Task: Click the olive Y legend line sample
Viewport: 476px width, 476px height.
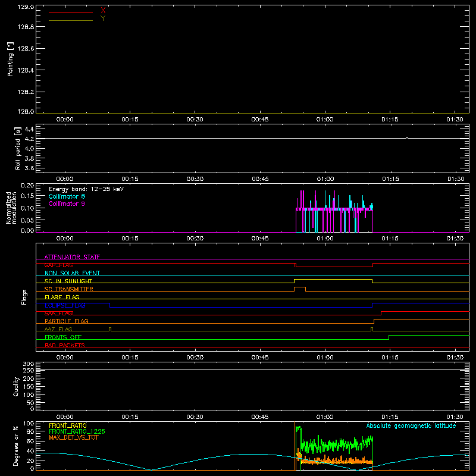Action: tap(71, 20)
